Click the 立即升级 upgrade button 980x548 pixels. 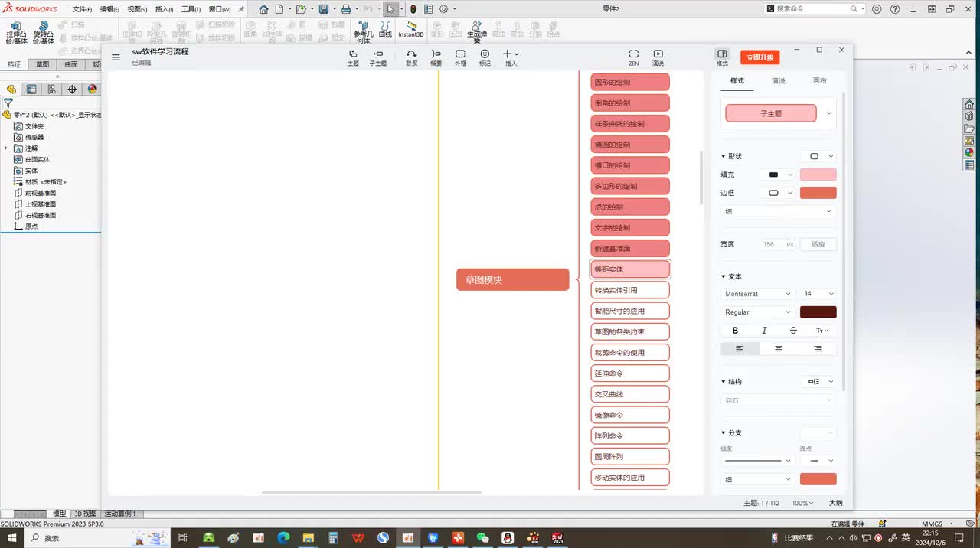pos(759,57)
